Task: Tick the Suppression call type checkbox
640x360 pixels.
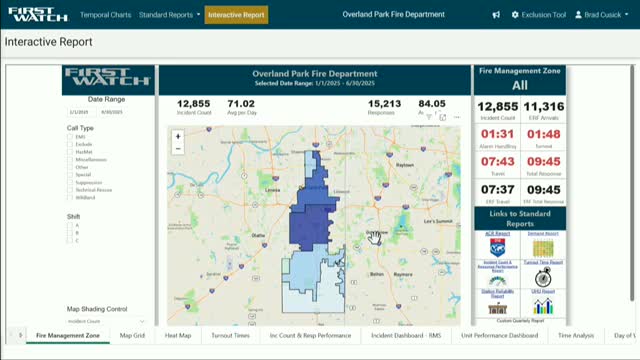Action: tap(70, 182)
